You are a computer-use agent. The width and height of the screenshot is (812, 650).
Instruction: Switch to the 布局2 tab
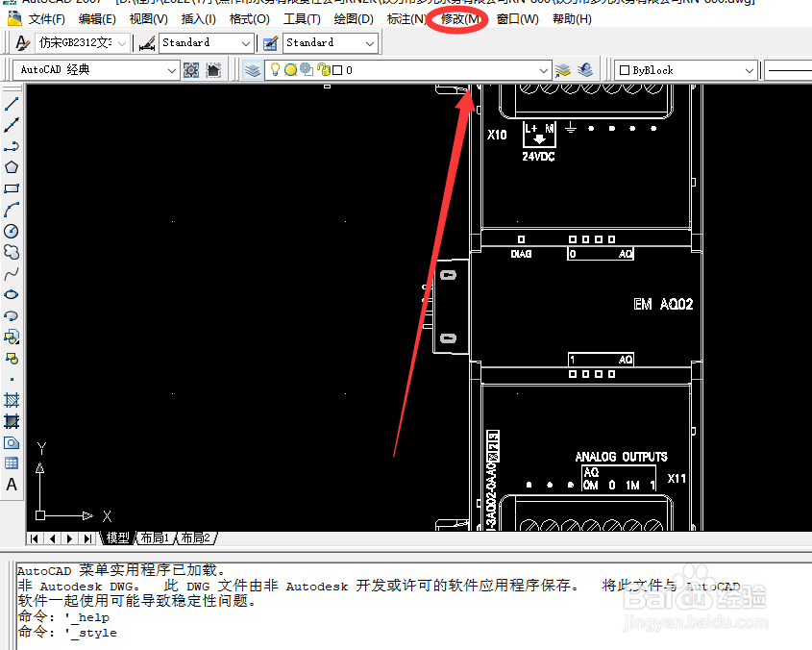pos(196,538)
